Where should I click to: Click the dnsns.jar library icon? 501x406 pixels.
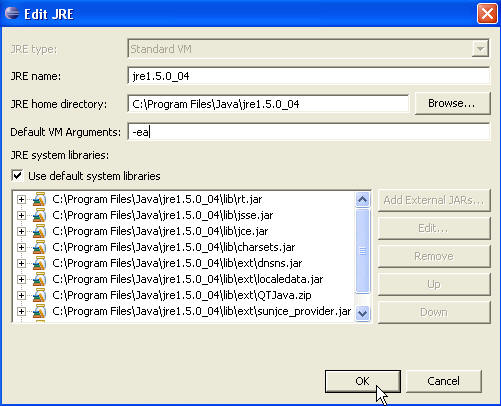39,263
